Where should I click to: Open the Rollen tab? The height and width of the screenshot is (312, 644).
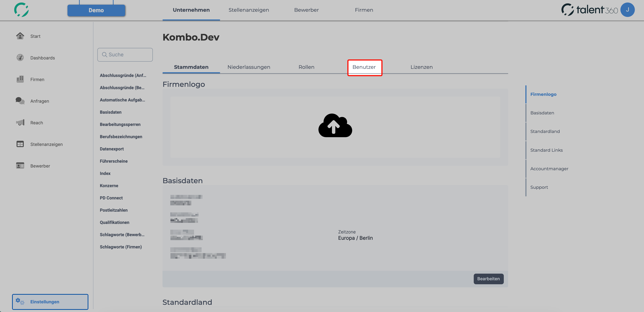coord(307,67)
